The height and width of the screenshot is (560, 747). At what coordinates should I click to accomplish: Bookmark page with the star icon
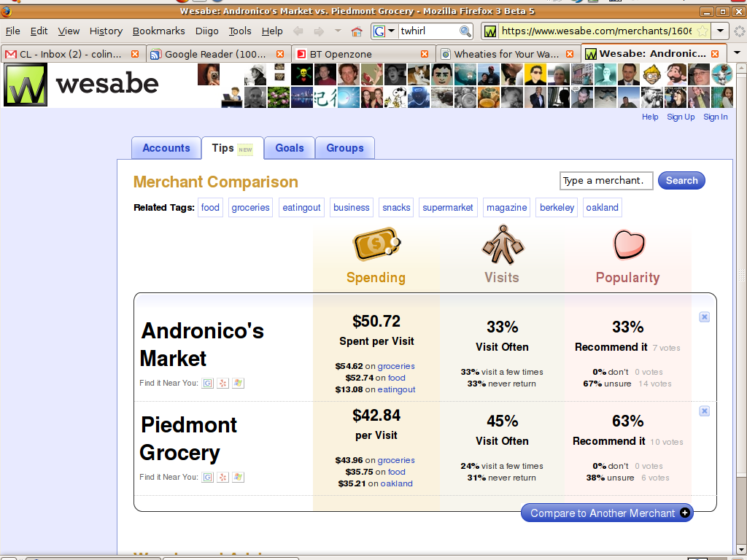pyautogui.click(x=702, y=31)
